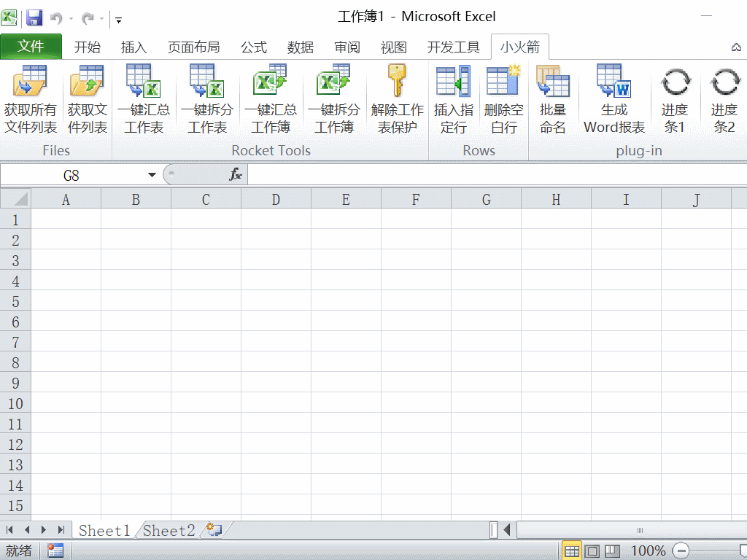
Task: Start 进度条2 progress tool
Action: tap(724, 99)
